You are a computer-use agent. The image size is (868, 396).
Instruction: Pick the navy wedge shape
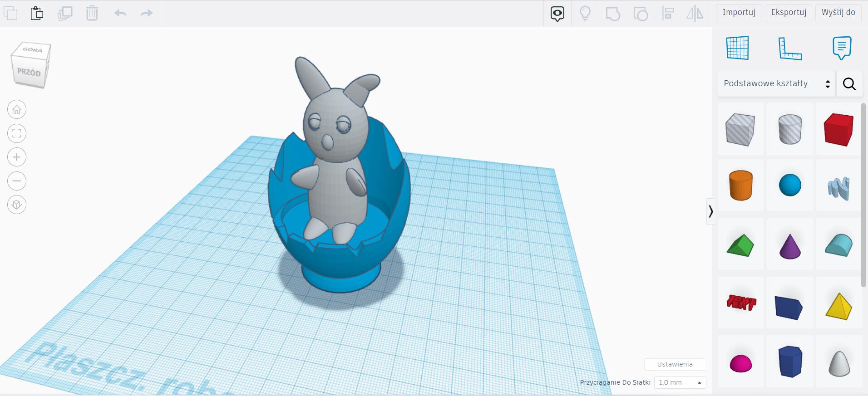(x=789, y=308)
